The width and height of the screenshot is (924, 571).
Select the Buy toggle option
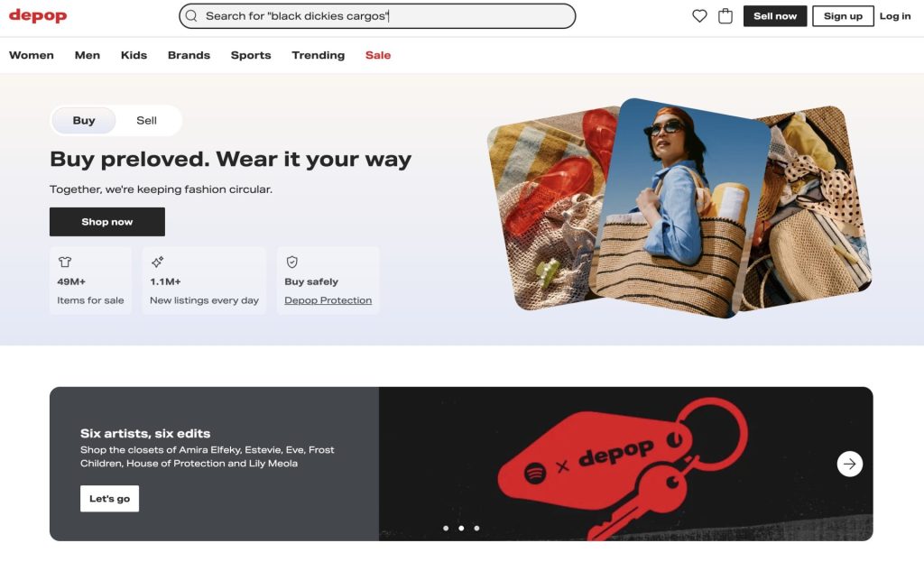click(84, 120)
